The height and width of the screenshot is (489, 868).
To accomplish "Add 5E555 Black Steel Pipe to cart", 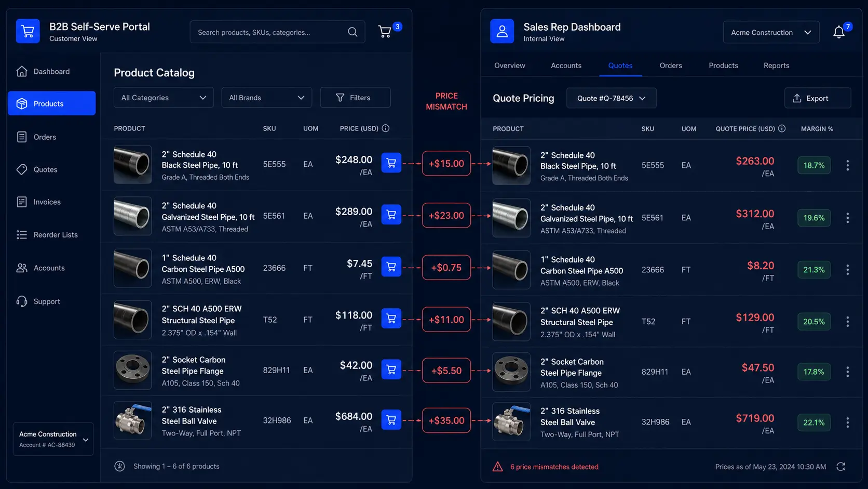I will pos(391,163).
